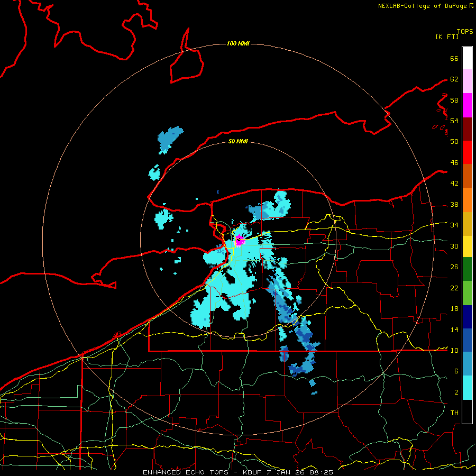Click the white swatch in the tops legend
The width and height of the screenshot is (476, 476).
[467, 58]
